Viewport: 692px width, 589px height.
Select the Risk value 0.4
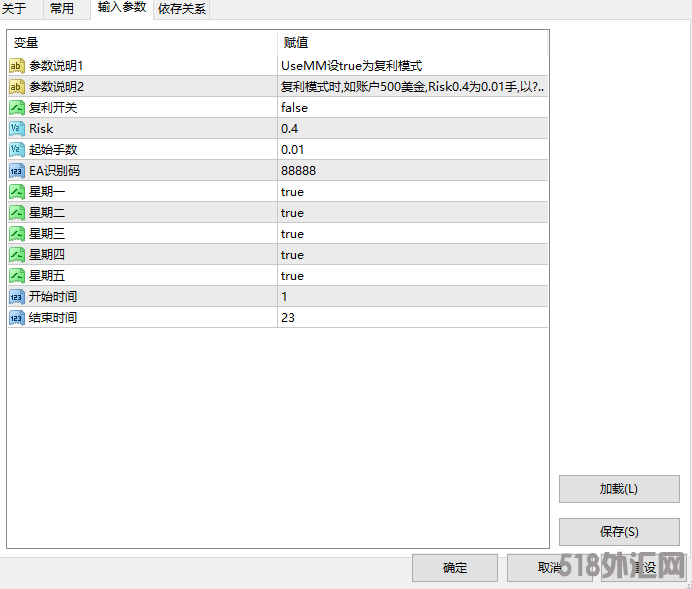[x=413, y=128]
